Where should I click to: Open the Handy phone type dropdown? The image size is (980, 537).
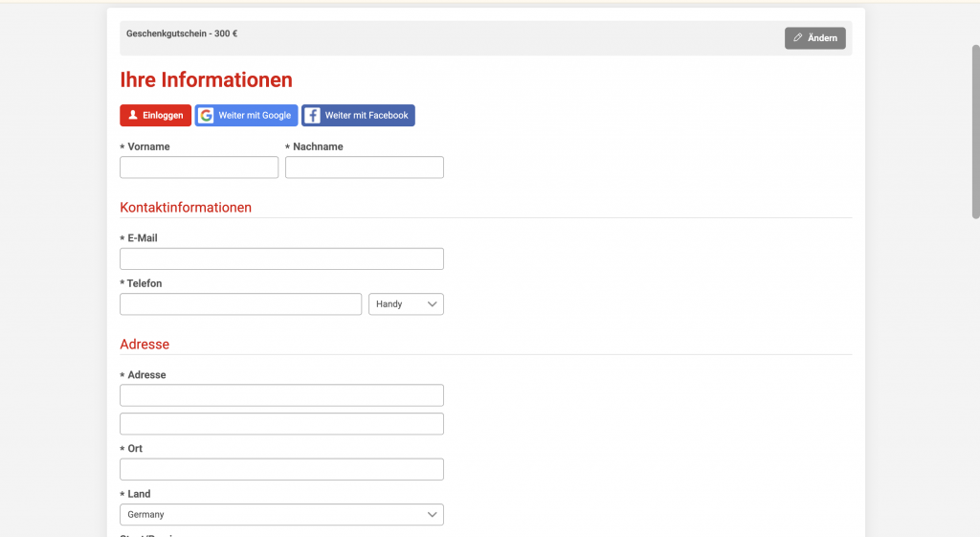click(x=406, y=304)
